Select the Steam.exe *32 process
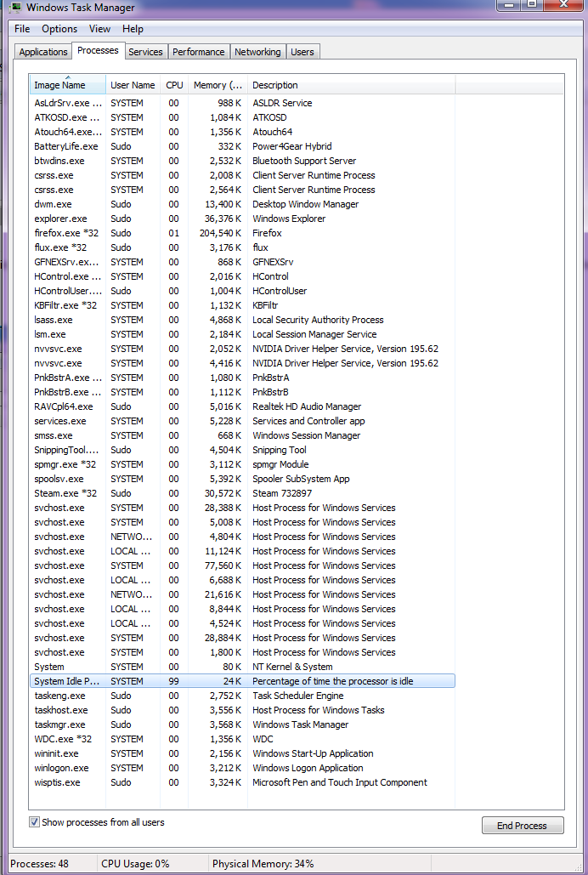 pos(242,493)
